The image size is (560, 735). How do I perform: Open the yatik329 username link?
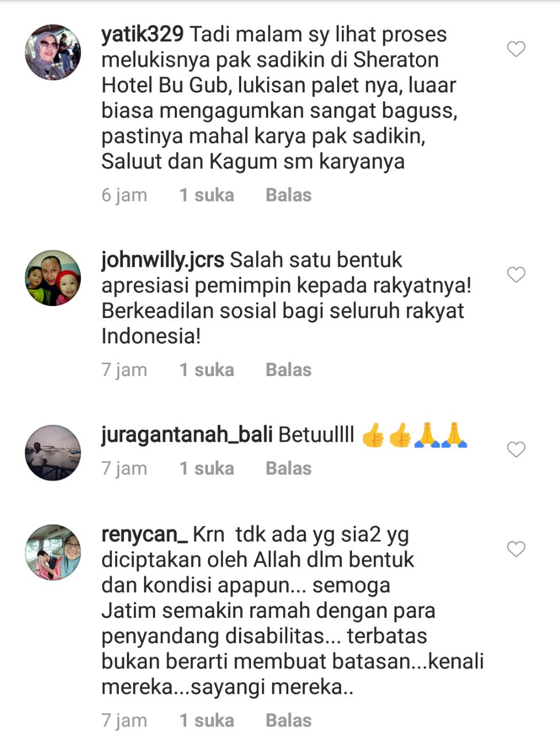pyautogui.click(x=142, y=34)
